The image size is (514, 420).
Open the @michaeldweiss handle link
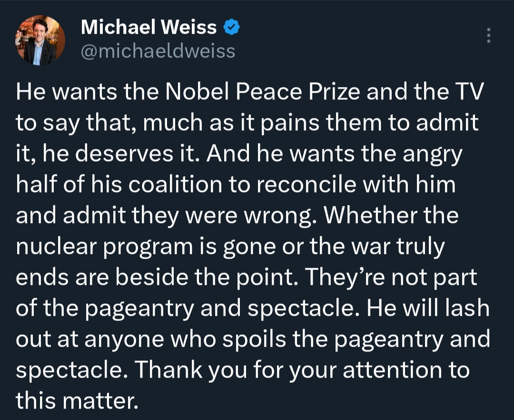point(158,51)
